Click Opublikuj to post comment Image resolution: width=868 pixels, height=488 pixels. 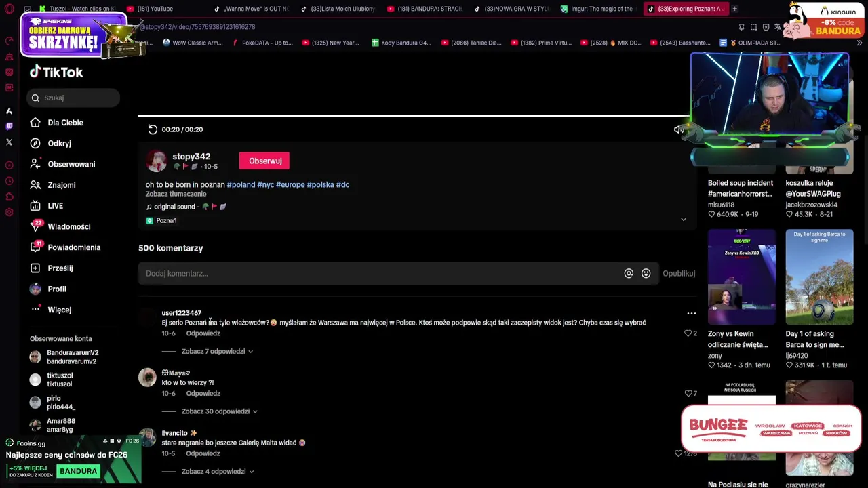click(679, 273)
